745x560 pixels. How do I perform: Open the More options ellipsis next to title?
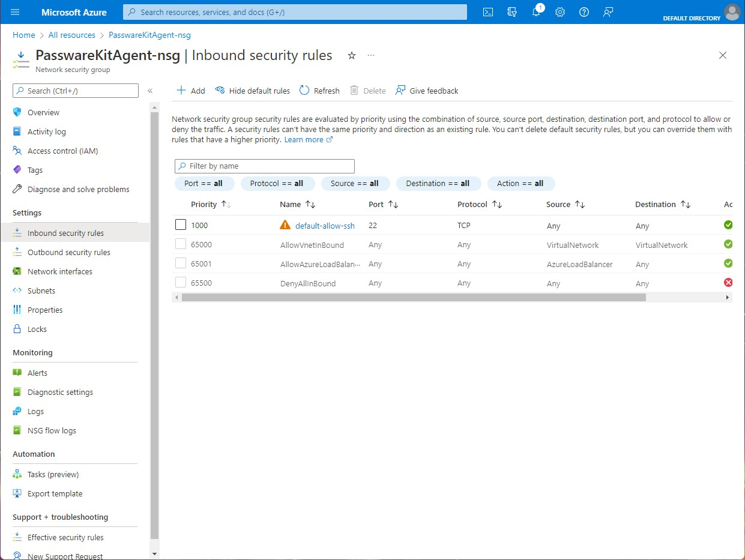pyautogui.click(x=371, y=56)
